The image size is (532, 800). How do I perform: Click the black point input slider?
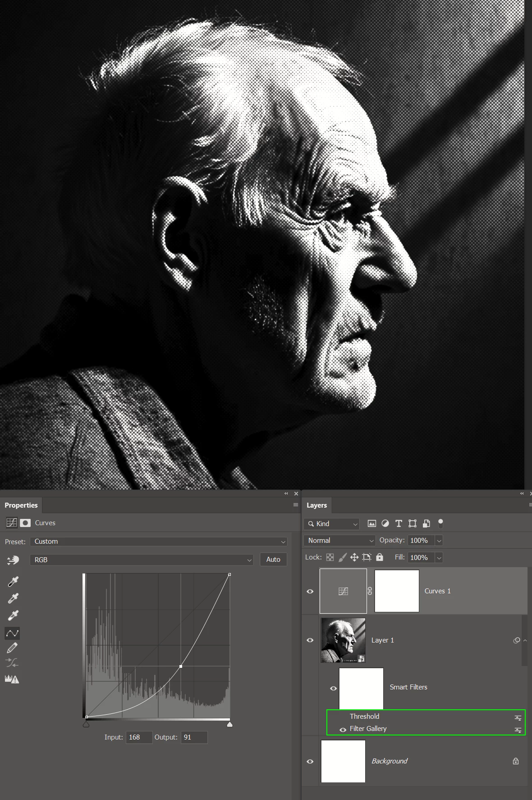tap(86, 724)
